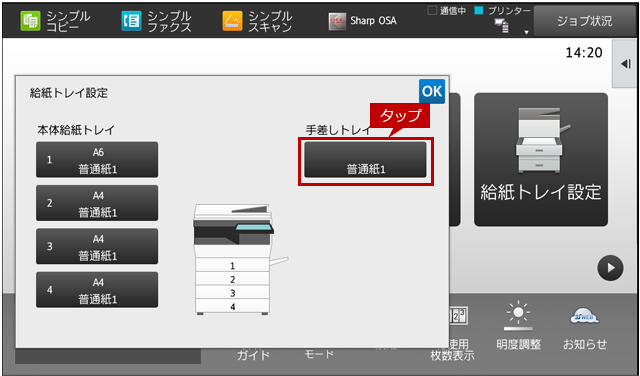Select tray 4 on the printer illustration

(232, 306)
